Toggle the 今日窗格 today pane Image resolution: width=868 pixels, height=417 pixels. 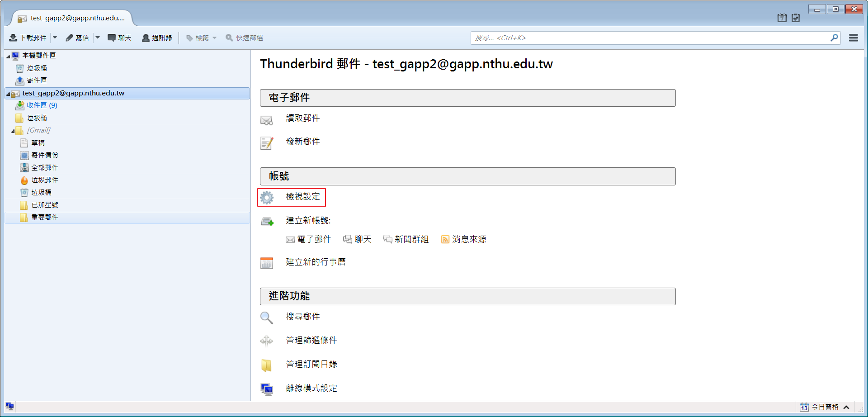point(825,407)
